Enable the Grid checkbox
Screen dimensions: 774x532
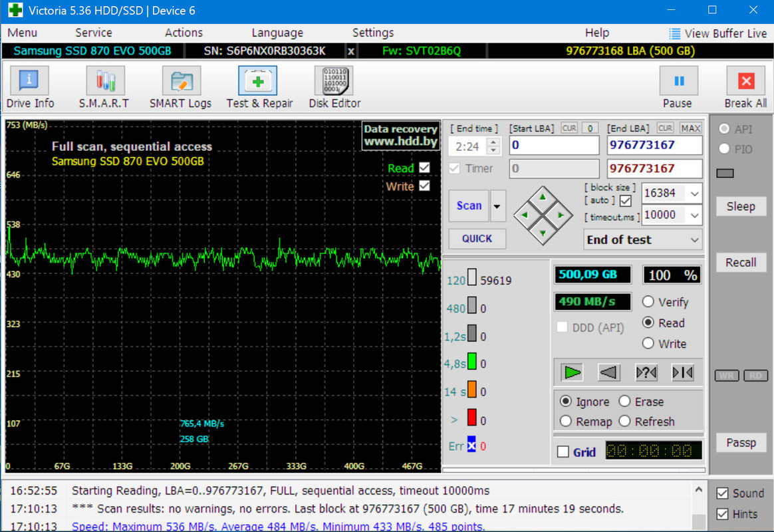[563, 452]
